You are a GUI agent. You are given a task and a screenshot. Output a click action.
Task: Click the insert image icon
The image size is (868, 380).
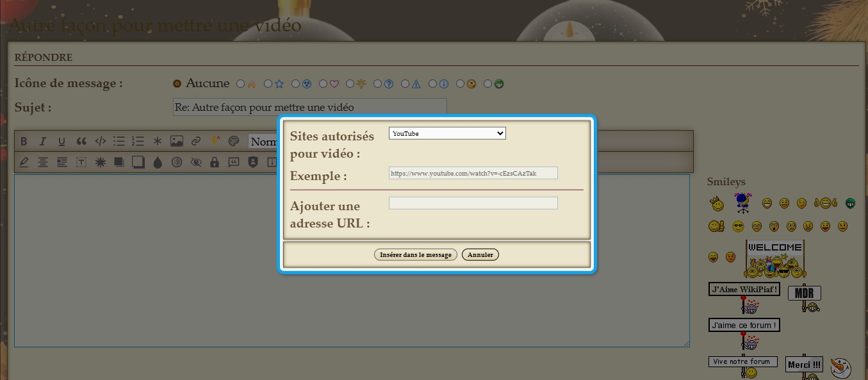[177, 142]
